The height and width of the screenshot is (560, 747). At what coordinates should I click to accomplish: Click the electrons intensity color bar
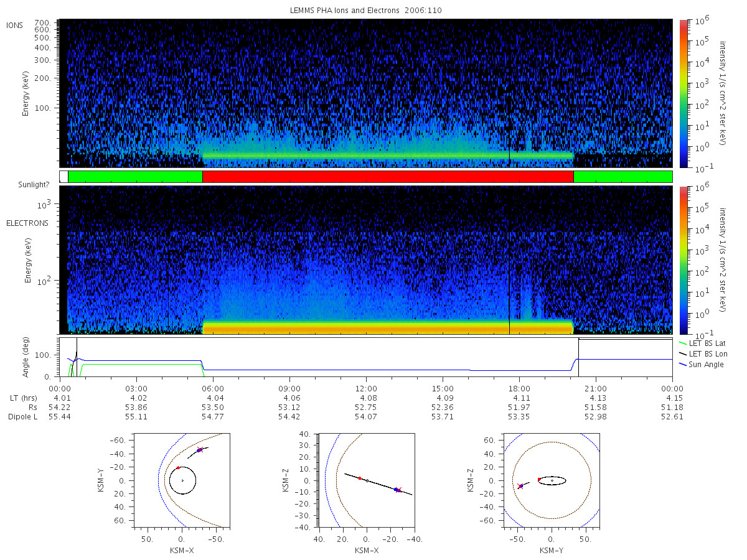click(x=684, y=259)
